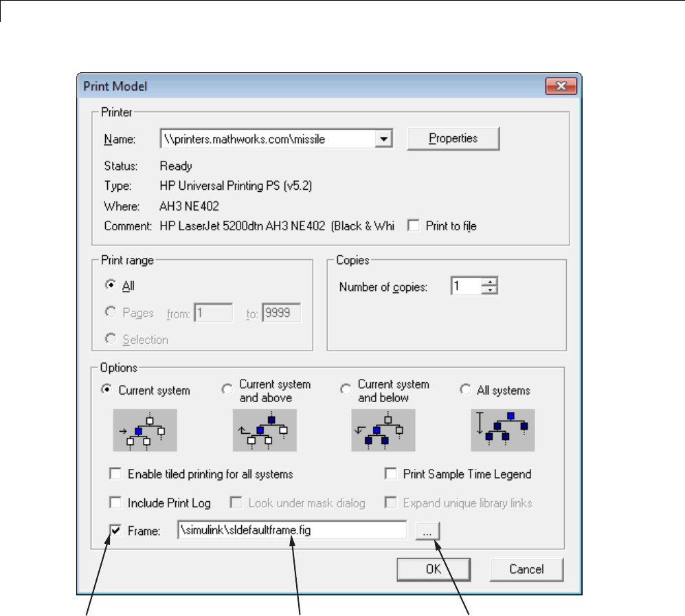
Task: Select the Pages print range option
Action: (x=111, y=311)
